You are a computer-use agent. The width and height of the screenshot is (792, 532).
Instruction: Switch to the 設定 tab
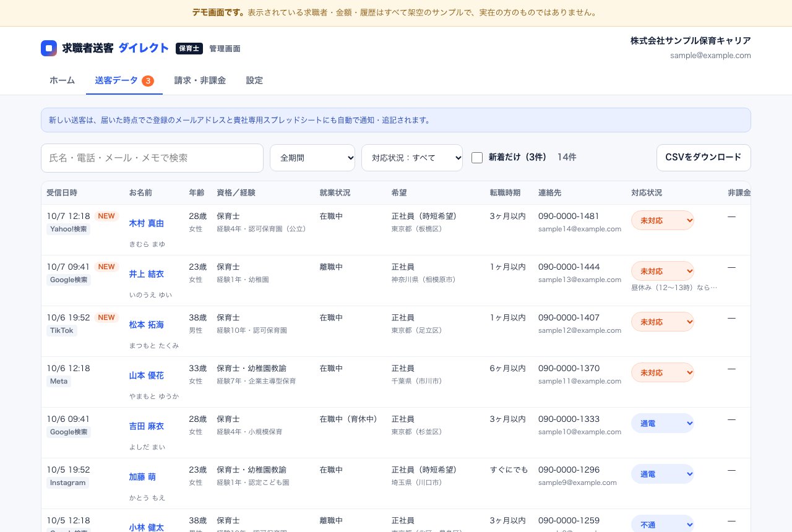254,80
